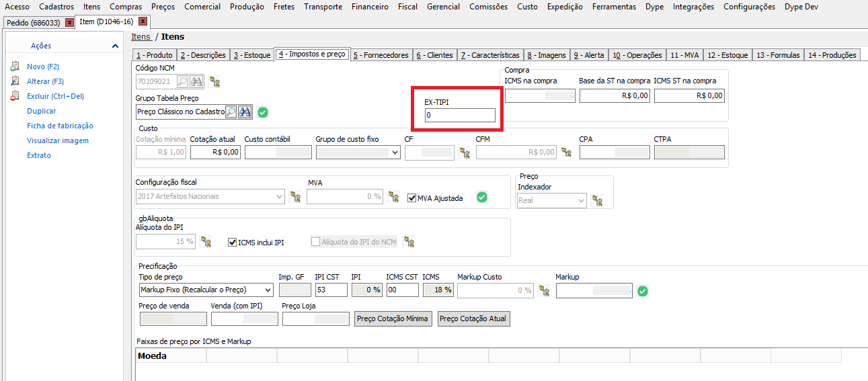Close the Pedido (686033) tab
Screen dimensions: 868x381
69,22
